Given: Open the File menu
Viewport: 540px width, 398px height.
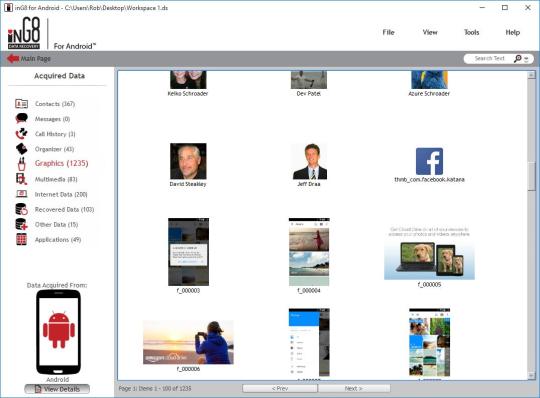Looking at the screenshot, I should pyautogui.click(x=388, y=32).
